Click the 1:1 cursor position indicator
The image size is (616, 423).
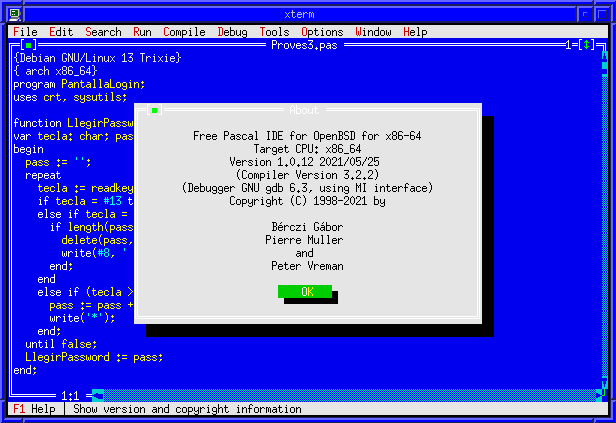[70, 396]
